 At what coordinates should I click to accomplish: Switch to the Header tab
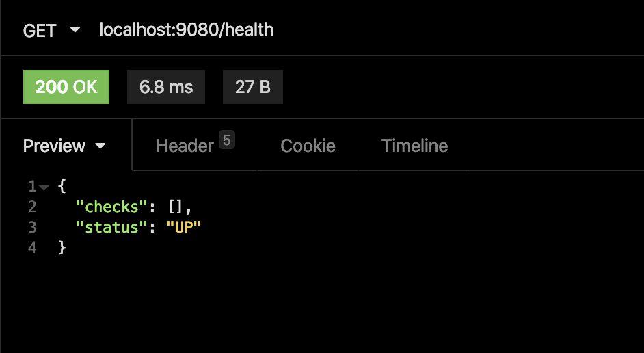coord(185,146)
